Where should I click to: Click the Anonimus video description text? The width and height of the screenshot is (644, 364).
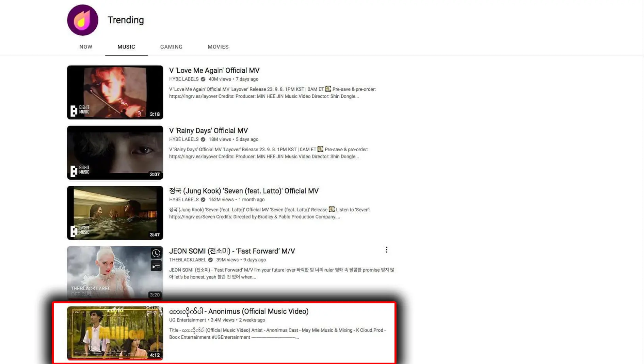[277, 334]
